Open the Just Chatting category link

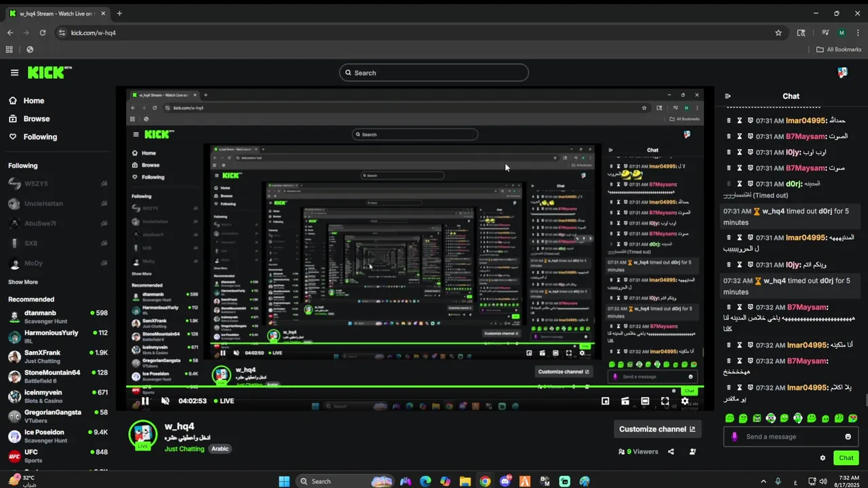click(184, 449)
